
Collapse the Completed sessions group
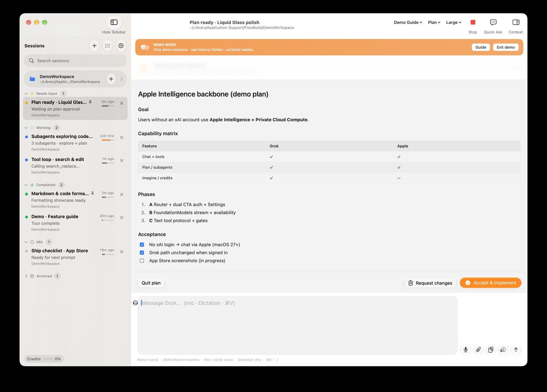[26, 185]
